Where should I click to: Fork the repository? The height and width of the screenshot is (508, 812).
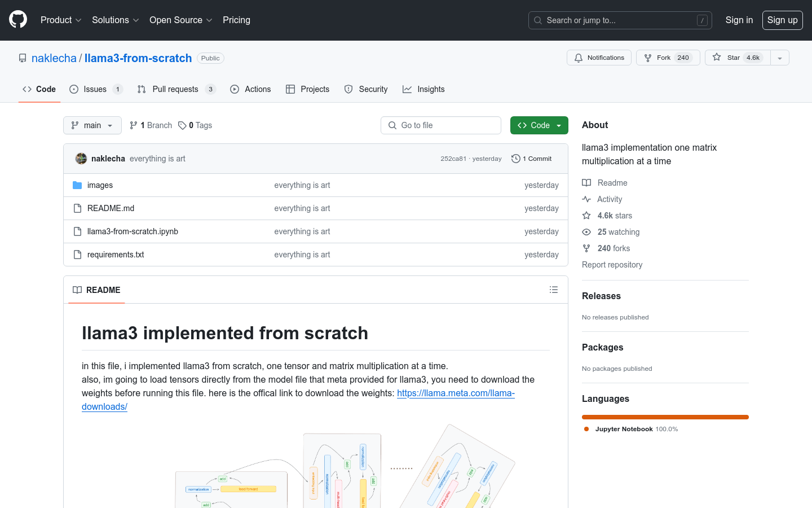click(x=668, y=58)
